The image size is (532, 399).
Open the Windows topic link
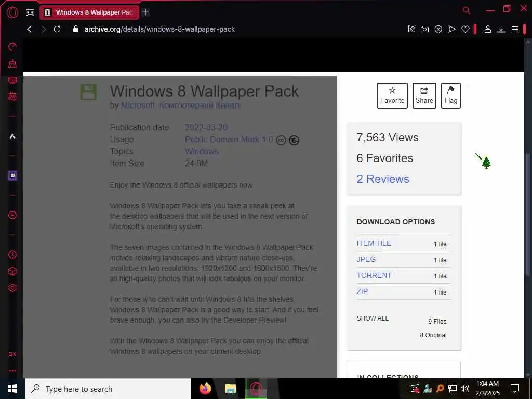[x=202, y=151]
